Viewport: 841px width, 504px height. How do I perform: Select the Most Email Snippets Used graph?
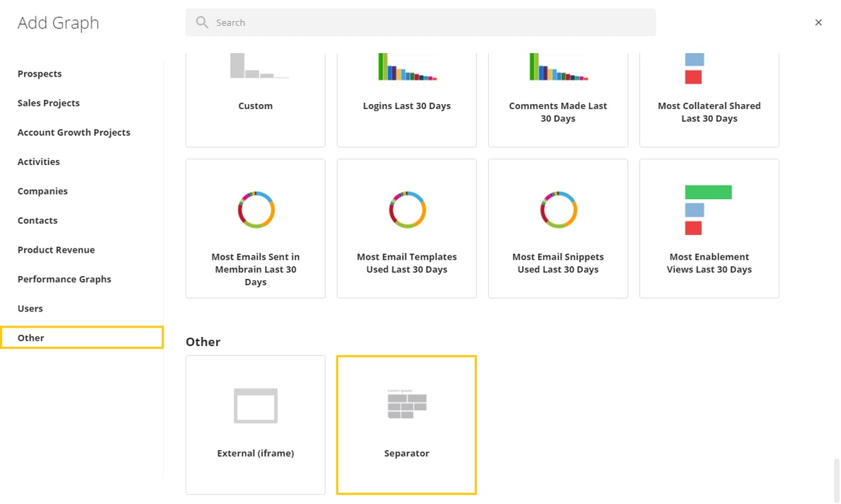click(x=558, y=227)
